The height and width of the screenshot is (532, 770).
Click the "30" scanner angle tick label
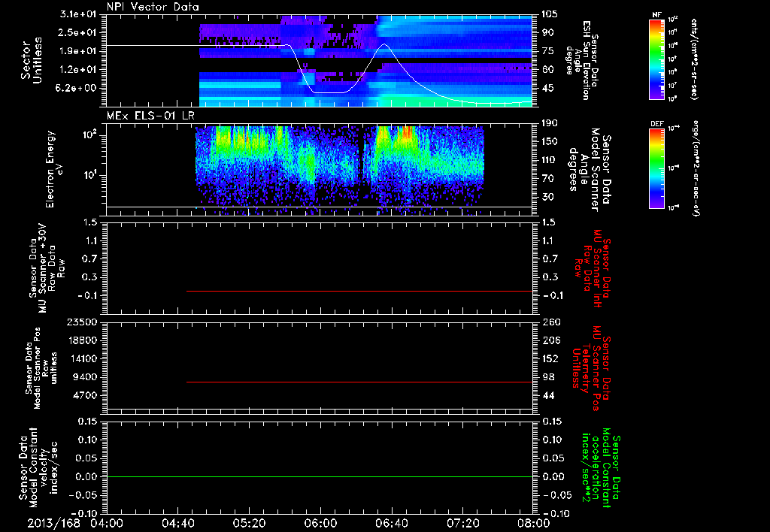point(547,198)
